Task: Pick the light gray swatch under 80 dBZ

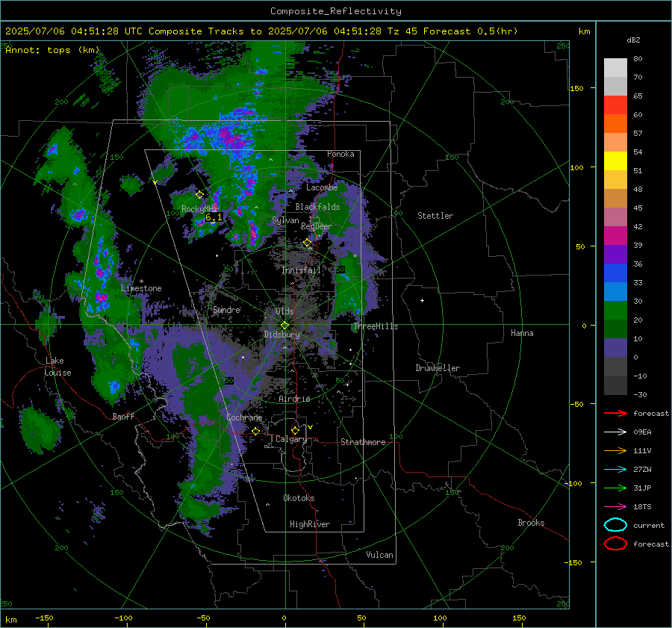Action: 615,68
